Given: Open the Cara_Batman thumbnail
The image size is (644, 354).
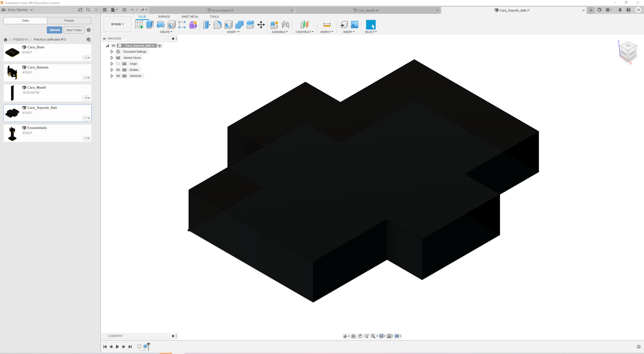Looking at the screenshot, I should tap(12, 73).
